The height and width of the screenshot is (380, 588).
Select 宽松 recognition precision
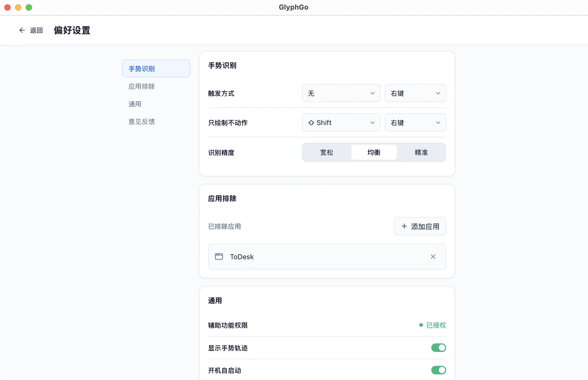327,152
